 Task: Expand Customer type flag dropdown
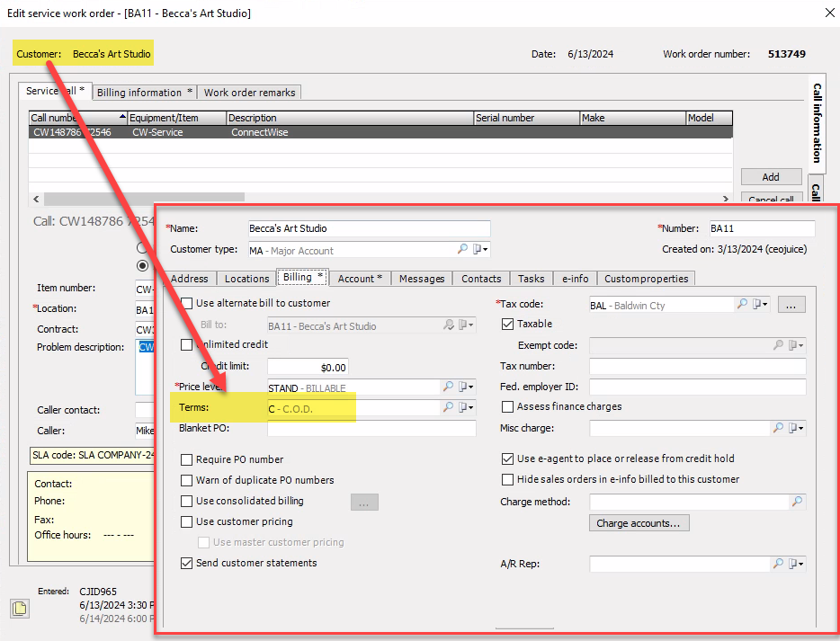tap(480, 249)
